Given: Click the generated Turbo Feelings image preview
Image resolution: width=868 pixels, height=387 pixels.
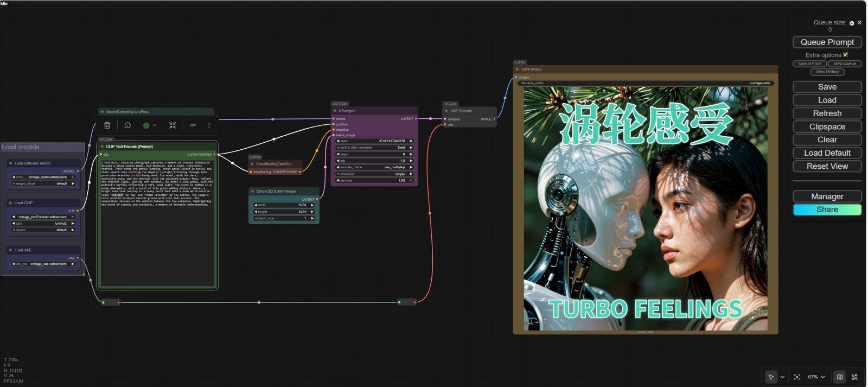Looking at the screenshot, I should point(646,208).
